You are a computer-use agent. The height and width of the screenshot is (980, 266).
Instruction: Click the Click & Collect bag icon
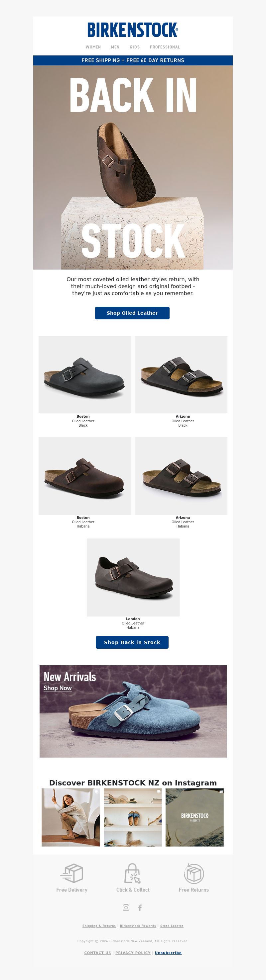tap(133, 873)
